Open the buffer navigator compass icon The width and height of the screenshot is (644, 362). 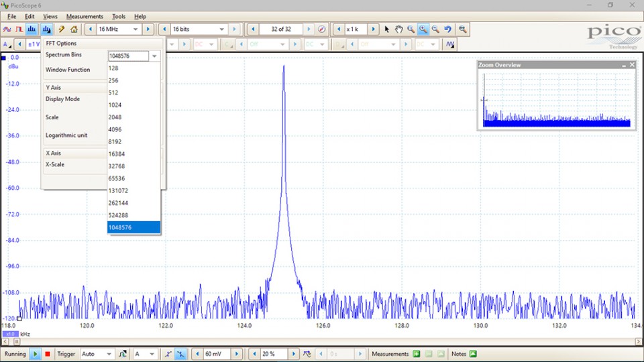pyautogui.click(x=322, y=29)
